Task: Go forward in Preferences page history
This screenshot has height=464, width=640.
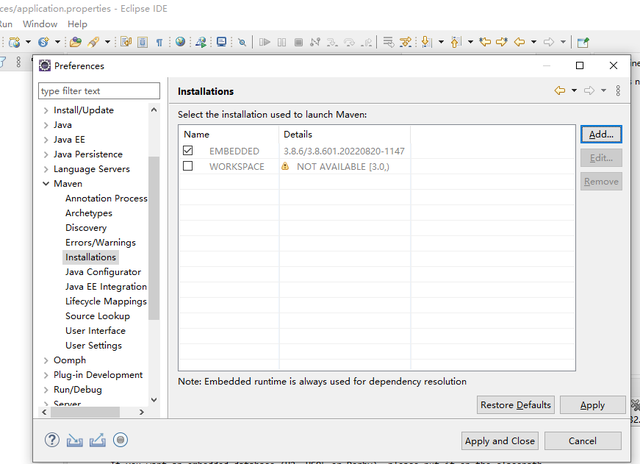Action: (589, 90)
